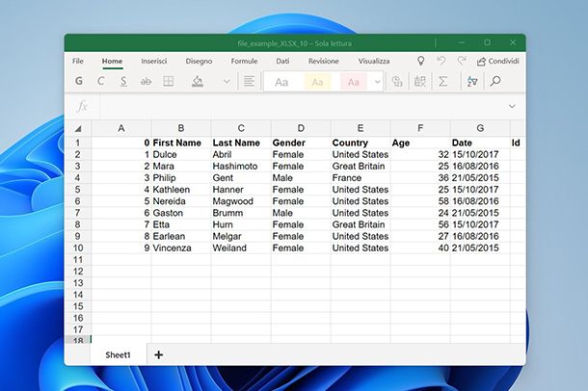Open the Inserisci tab

point(154,61)
